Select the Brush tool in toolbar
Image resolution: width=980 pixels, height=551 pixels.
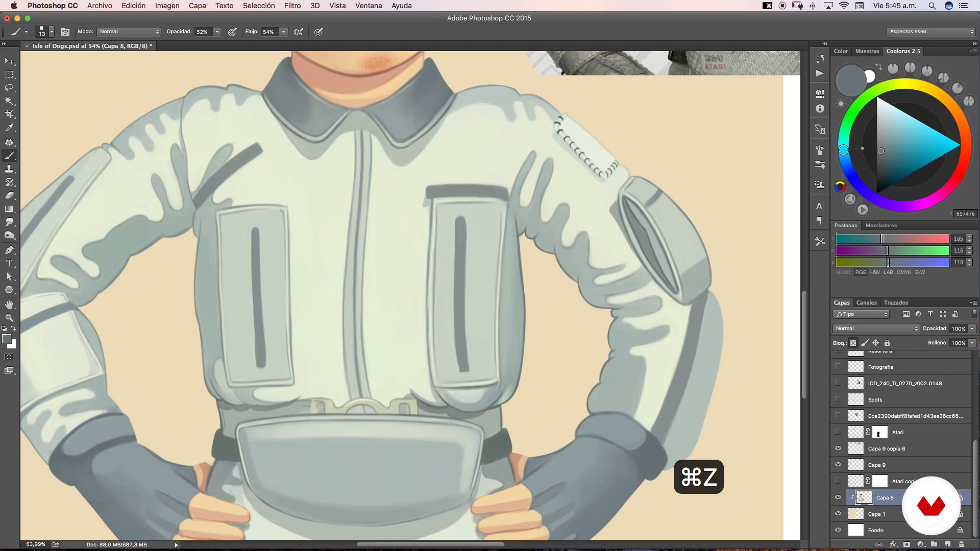[9, 156]
